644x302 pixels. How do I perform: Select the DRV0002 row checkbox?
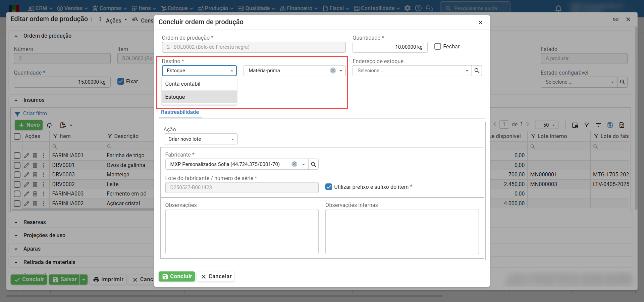tap(17, 184)
